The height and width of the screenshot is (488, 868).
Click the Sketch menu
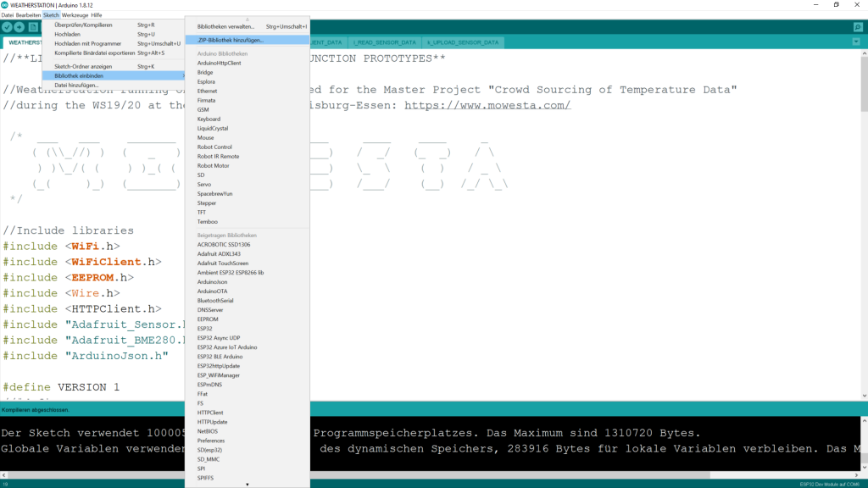(51, 15)
